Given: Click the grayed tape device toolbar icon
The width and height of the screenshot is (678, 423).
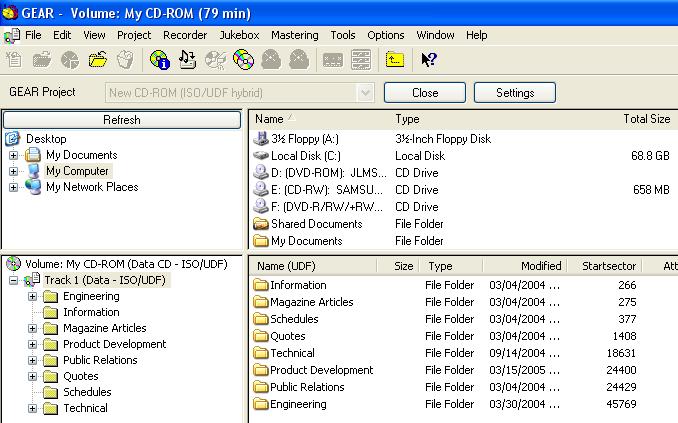Looking at the screenshot, I should 333,60.
